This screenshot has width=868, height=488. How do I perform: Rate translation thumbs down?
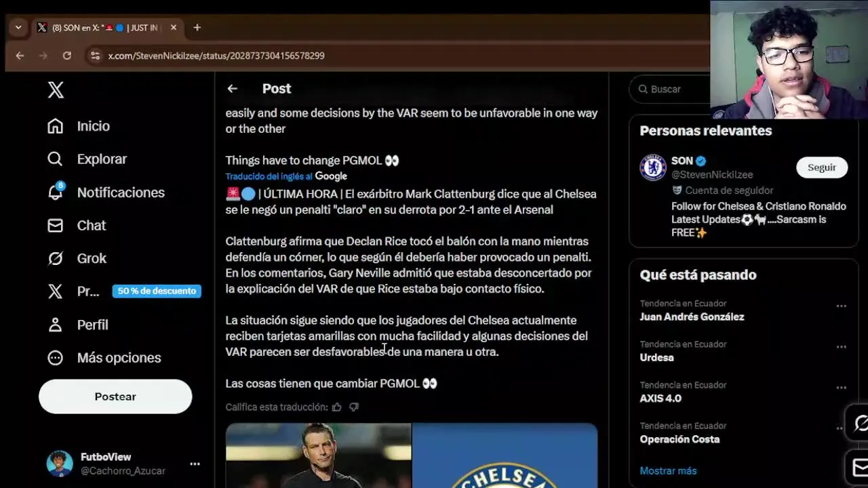coord(353,407)
